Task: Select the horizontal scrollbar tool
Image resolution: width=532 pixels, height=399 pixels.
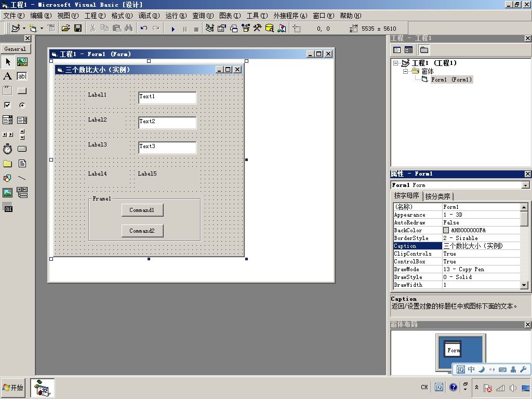Action: pyautogui.click(x=7, y=135)
